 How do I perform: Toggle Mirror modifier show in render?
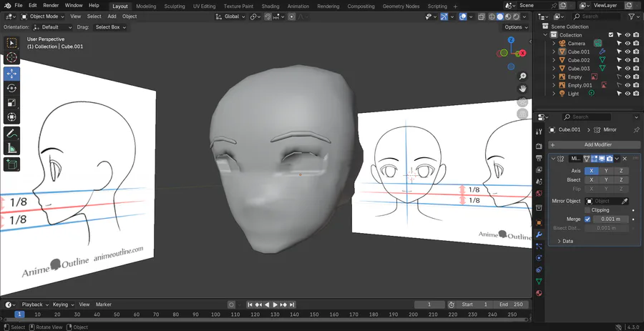click(x=610, y=159)
